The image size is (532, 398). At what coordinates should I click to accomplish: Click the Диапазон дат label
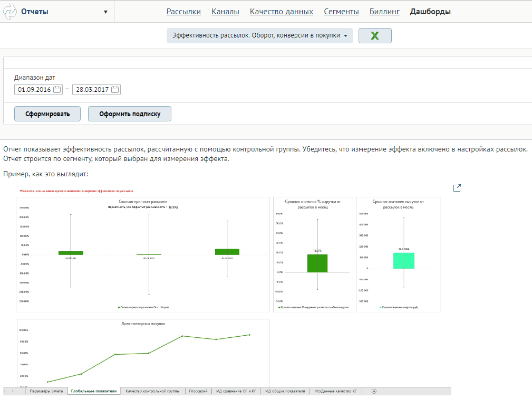coord(35,78)
